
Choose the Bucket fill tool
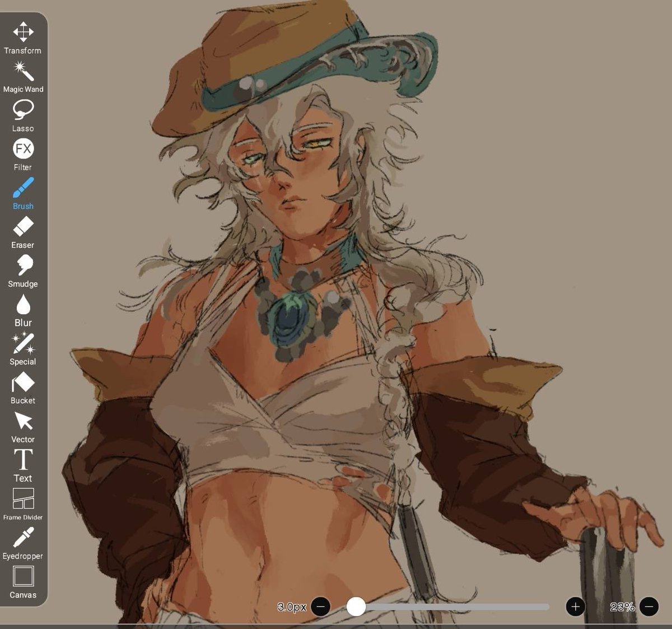click(23, 388)
